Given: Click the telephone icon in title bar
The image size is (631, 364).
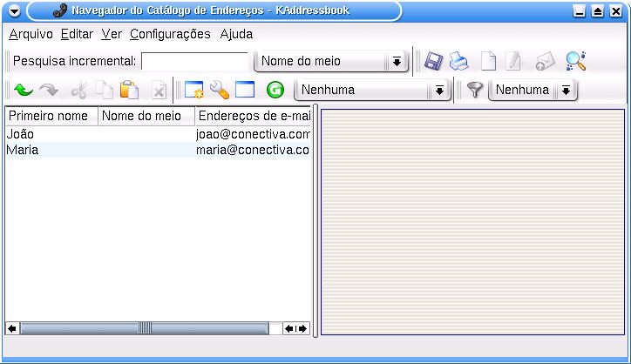Looking at the screenshot, I should pos(60,10).
